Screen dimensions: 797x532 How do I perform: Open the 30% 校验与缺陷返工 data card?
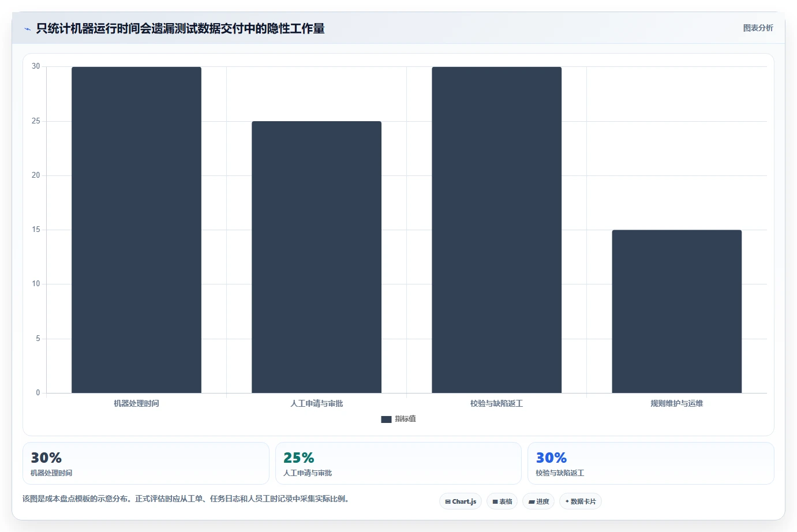pyautogui.click(x=650, y=463)
